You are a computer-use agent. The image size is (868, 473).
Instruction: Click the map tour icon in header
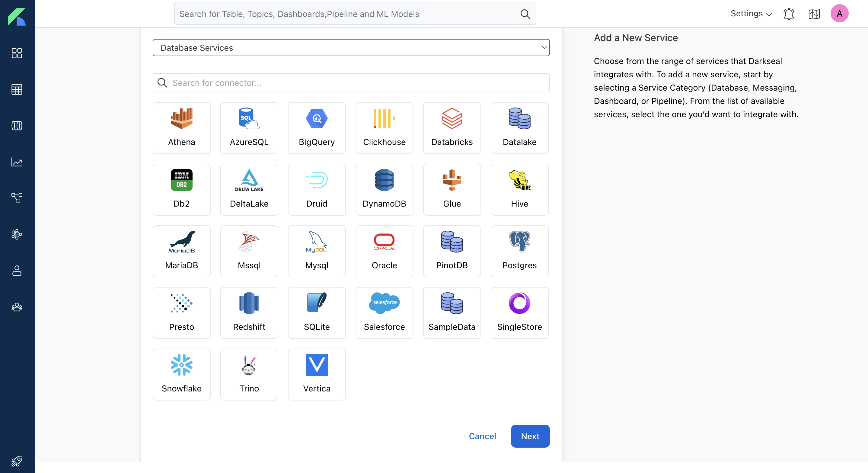click(814, 14)
